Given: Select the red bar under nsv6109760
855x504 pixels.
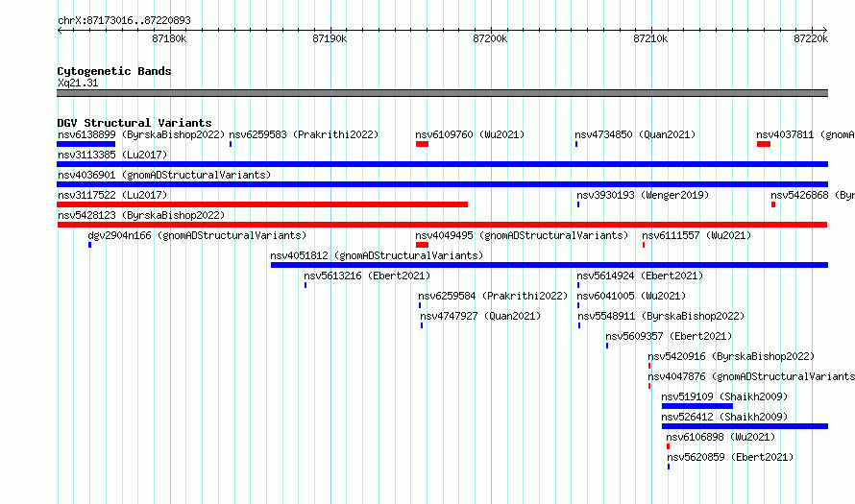Looking at the screenshot, I should point(422,144).
